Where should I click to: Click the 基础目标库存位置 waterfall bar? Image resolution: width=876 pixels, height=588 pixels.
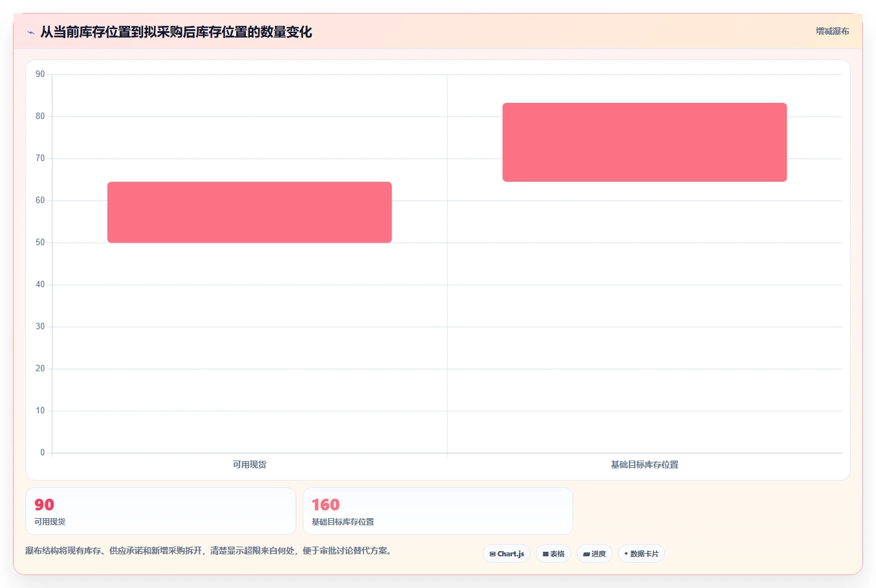[644, 142]
